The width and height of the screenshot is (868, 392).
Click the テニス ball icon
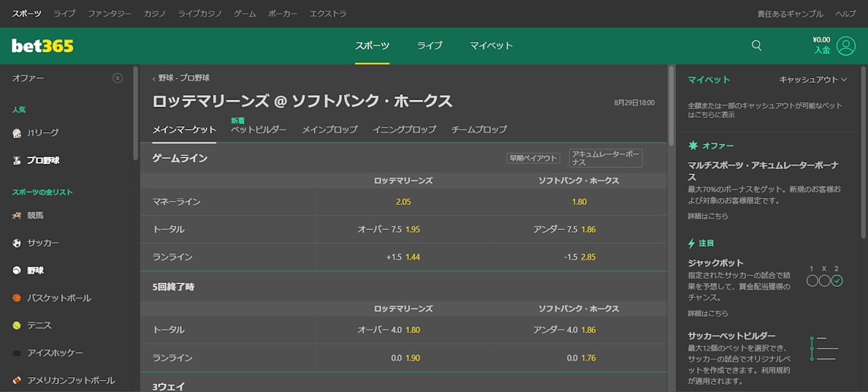point(17,326)
